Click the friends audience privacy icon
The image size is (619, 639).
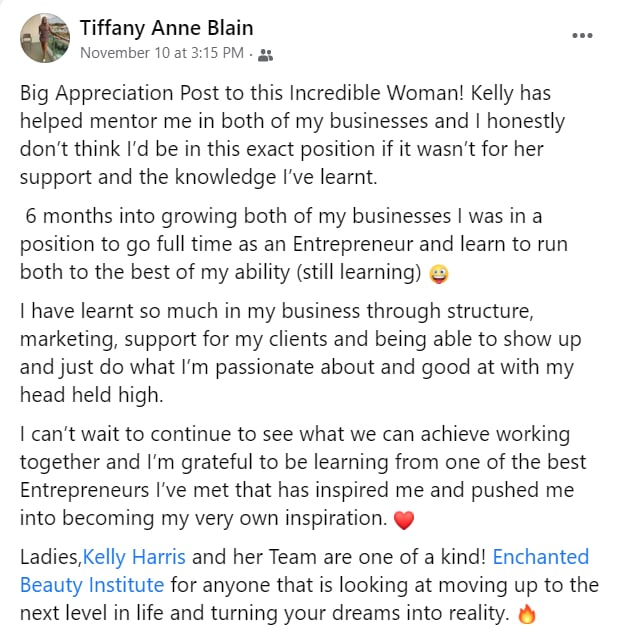point(266,55)
